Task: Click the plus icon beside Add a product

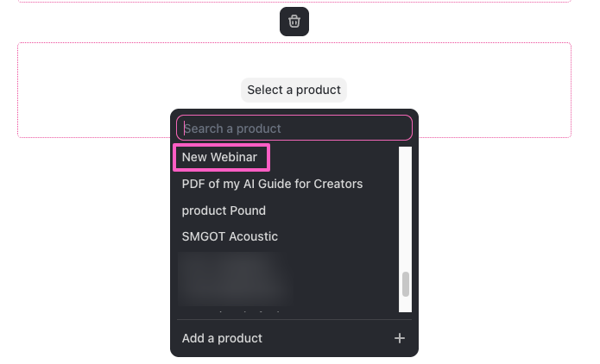Action: (400, 338)
